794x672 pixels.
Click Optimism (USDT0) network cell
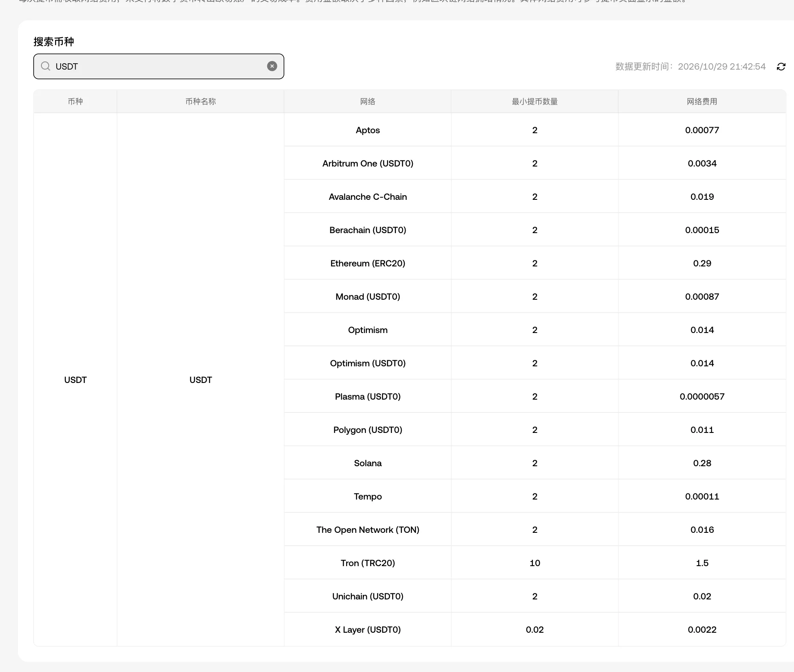click(368, 363)
